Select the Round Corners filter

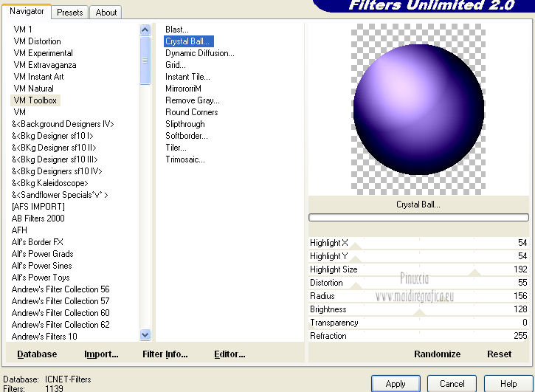click(191, 112)
